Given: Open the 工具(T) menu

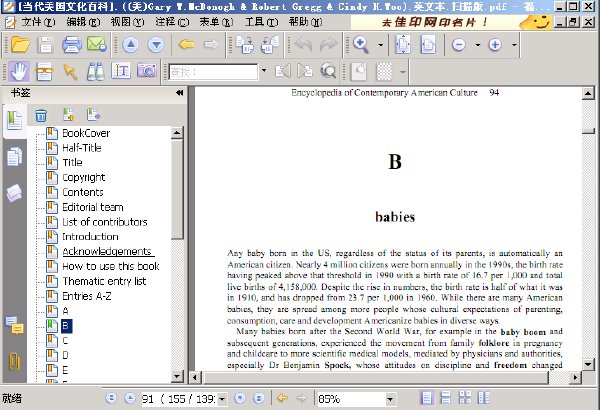Looking at the screenshot, I should [261, 22].
